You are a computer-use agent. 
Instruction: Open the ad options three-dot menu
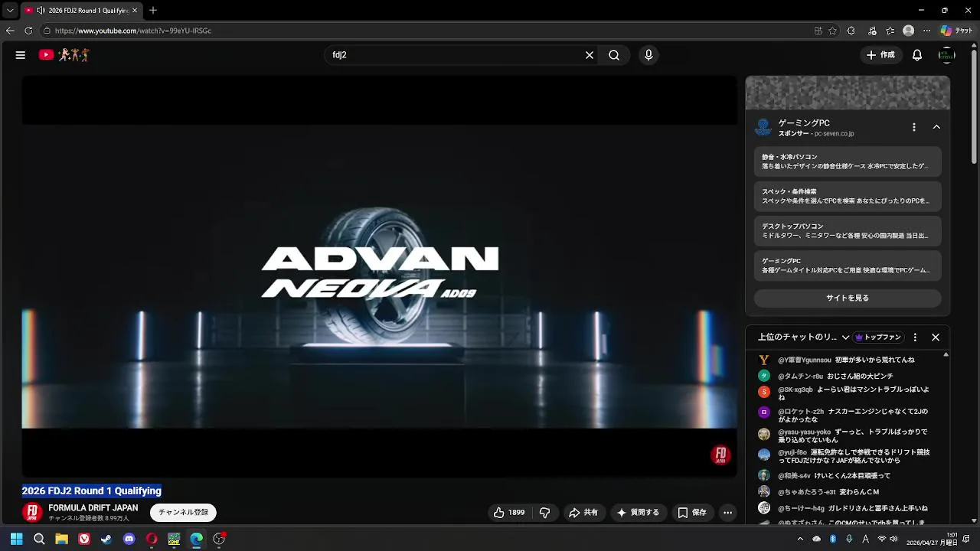point(913,127)
